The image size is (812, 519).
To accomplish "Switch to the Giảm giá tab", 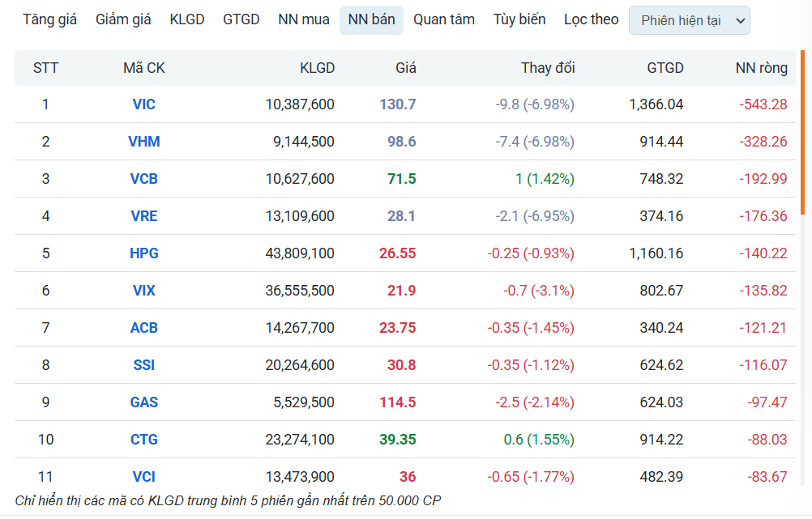I will click(x=123, y=19).
